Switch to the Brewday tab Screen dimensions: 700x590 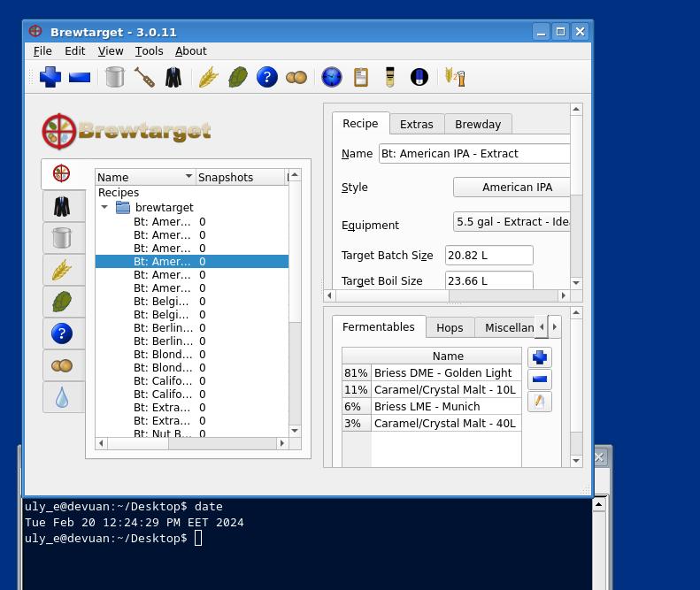[478, 124]
